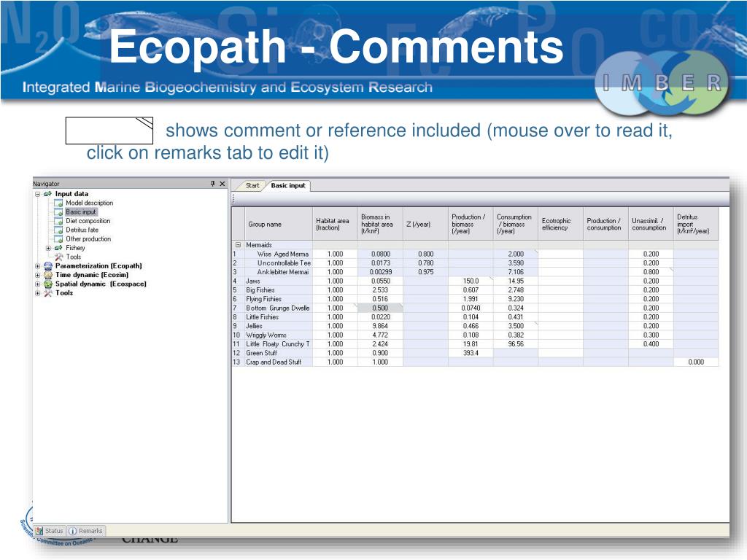Click the Diet composition page icon
The image size is (747, 560).
58,221
